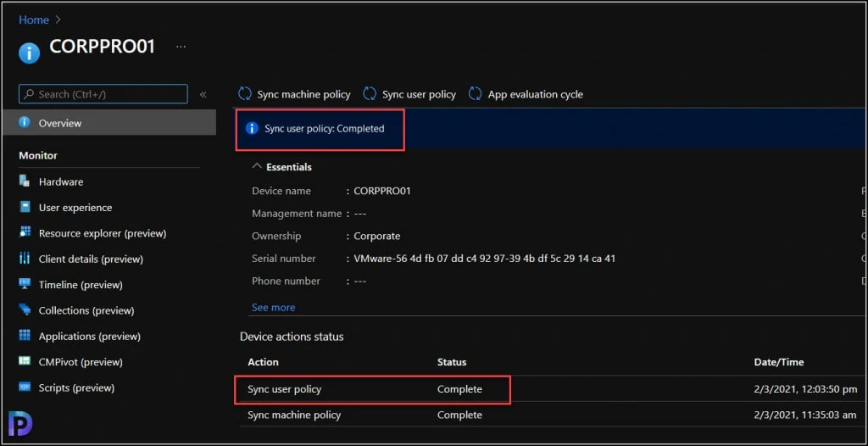Screen dimensions: 868x446
Task: Click the Overview info icon
Action: pyautogui.click(x=25, y=122)
